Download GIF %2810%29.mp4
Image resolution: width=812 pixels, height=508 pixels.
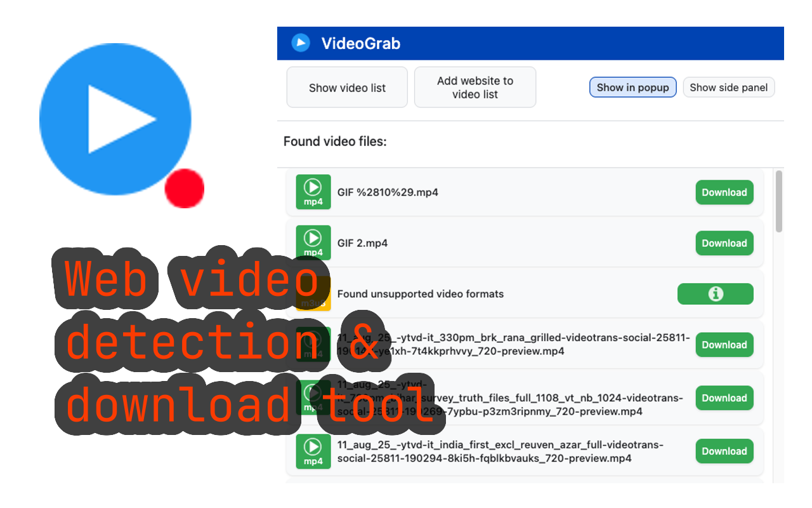coord(724,192)
